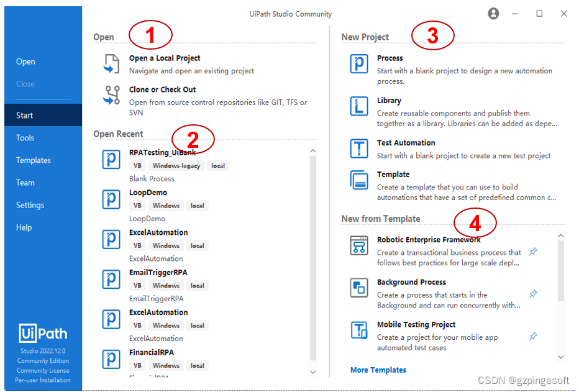Click the local tag on EmailTriggerRPA

point(197,286)
